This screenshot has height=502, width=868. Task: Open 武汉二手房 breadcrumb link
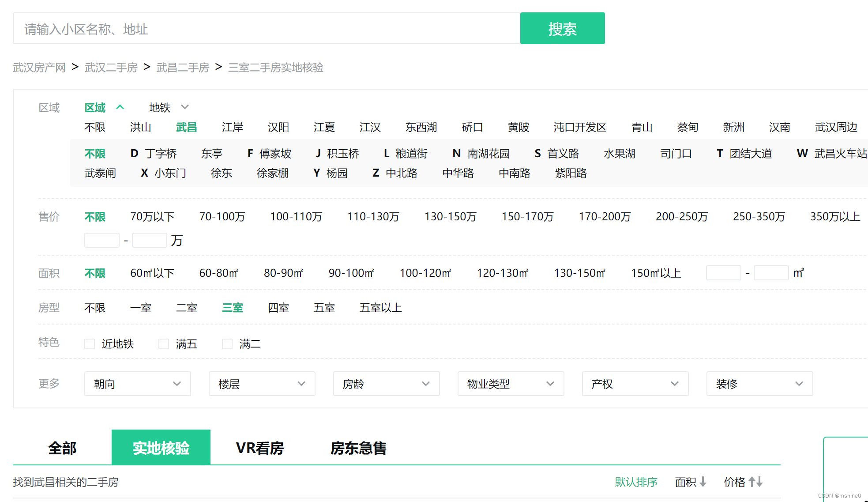coord(111,68)
